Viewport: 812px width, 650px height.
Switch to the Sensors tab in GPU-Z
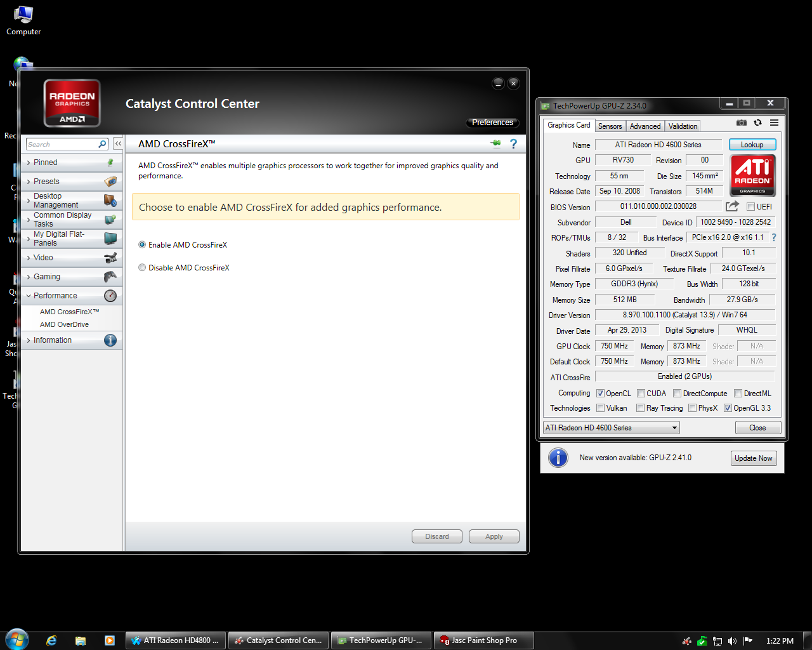click(x=610, y=126)
